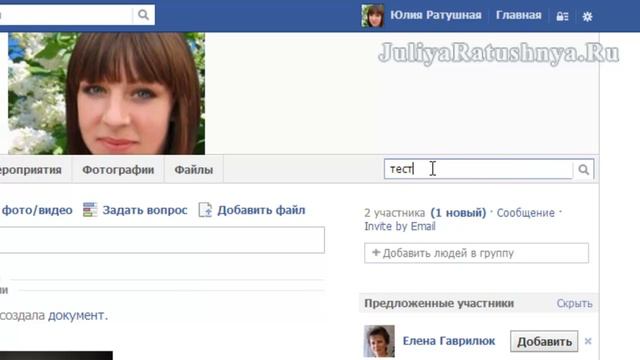Open the документ link in the post
This screenshot has width=640, height=360.
(x=76, y=316)
